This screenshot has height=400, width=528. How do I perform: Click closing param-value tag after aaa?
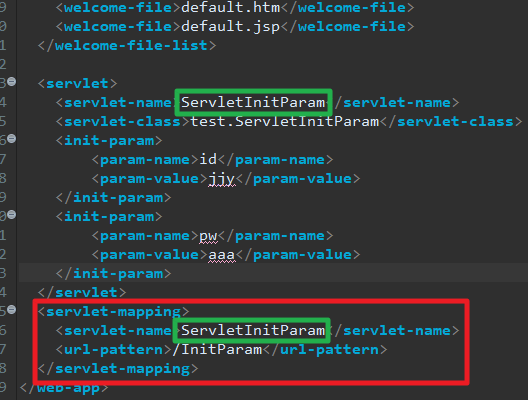coord(298,255)
